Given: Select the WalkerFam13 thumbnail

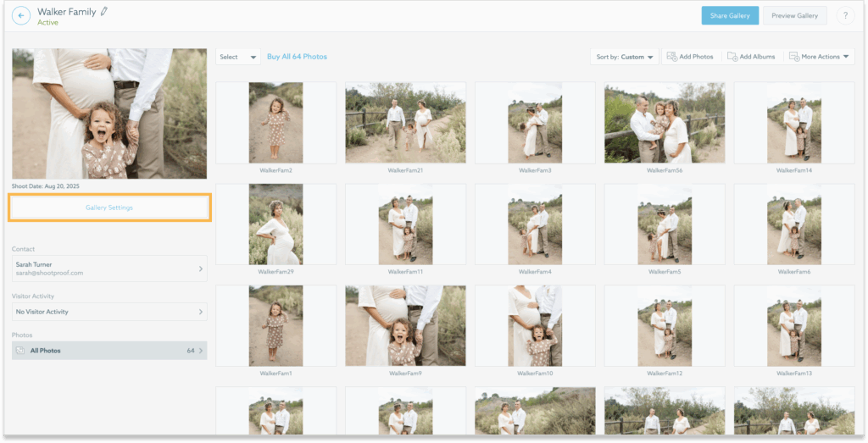Looking at the screenshot, I should tap(793, 326).
